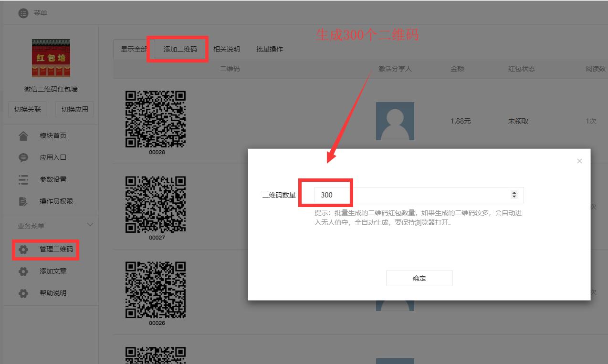The height and width of the screenshot is (364, 608).
Task: Click the avatar in the 1.88元 row
Action: pos(395,121)
